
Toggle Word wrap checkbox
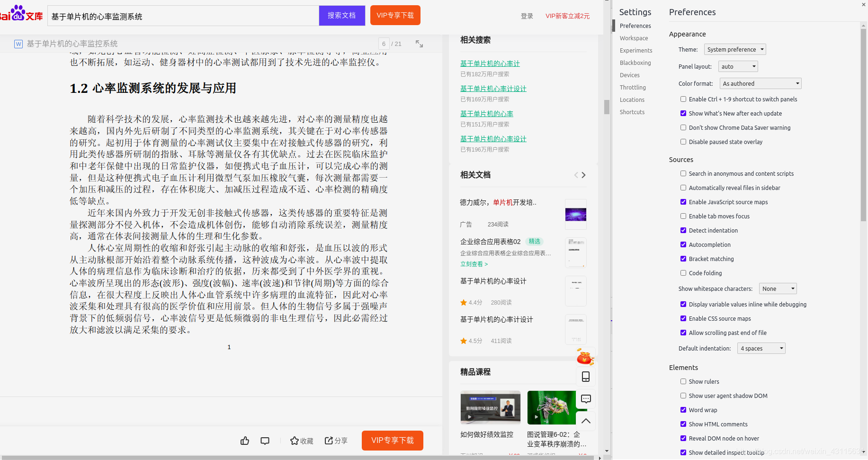point(683,410)
